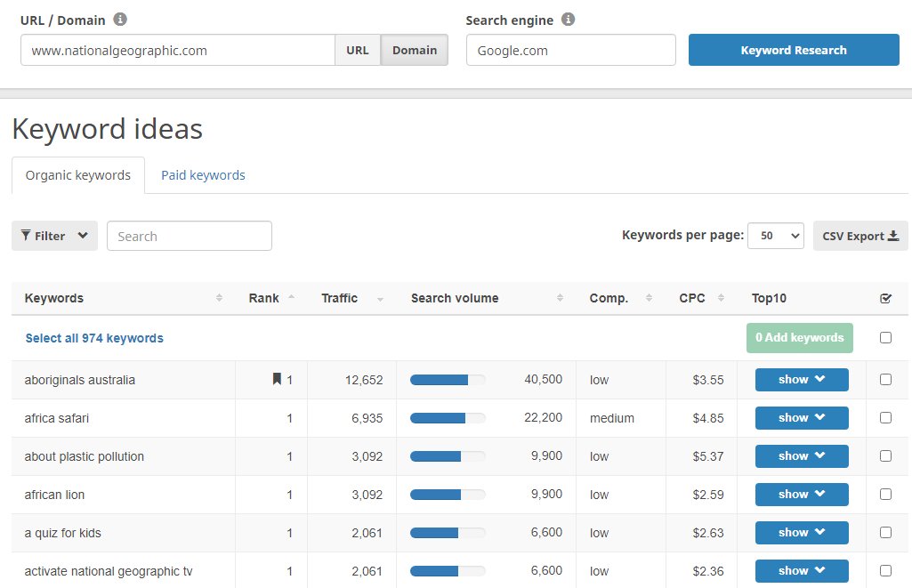This screenshot has width=912, height=588.
Task: Expand the show dropdown for african lion
Action: pos(801,494)
